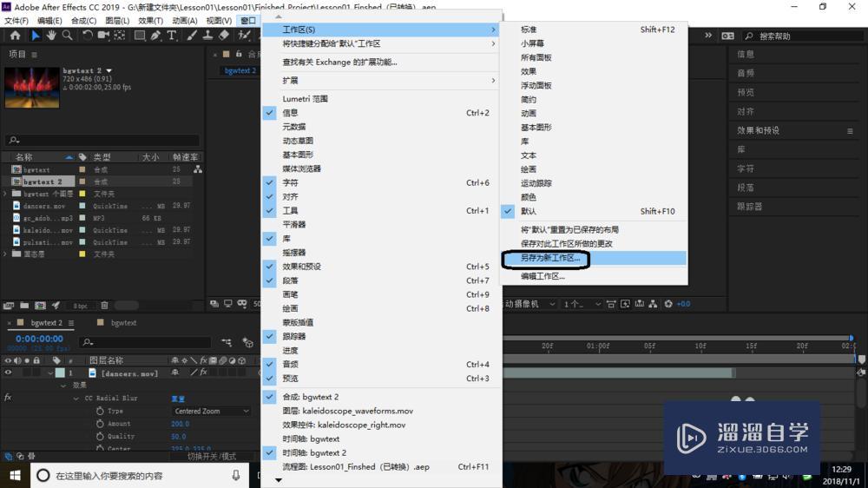Select the Home icon in toolbar
This screenshot has width=868, height=488.
[x=15, y=36]
